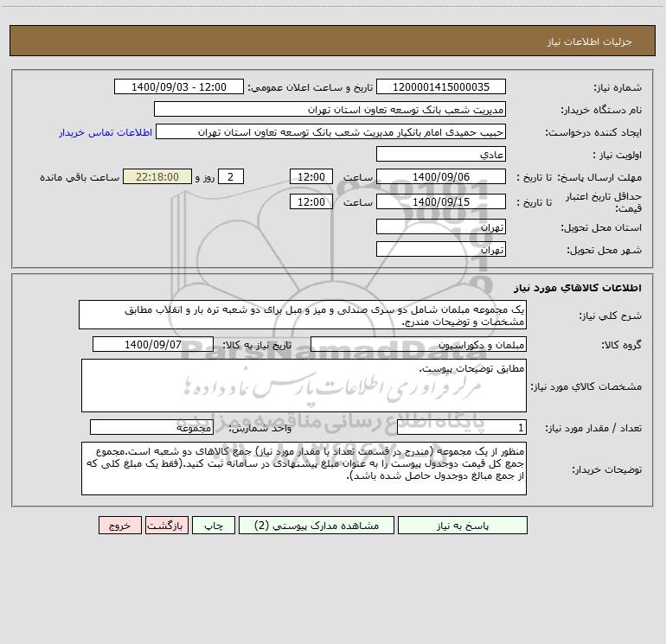Click the واحد شمارش field مجموعه
The height and width of the screenshot is (644, 666).
click(151, 427)
